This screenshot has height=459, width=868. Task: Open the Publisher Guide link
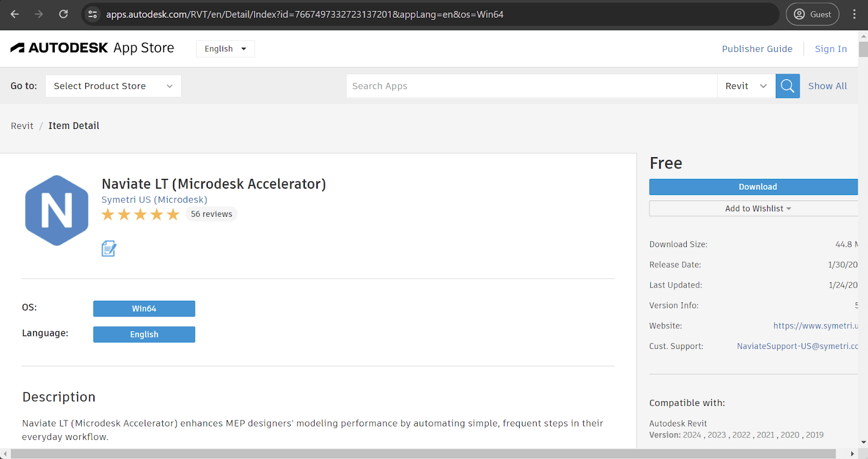757,49
